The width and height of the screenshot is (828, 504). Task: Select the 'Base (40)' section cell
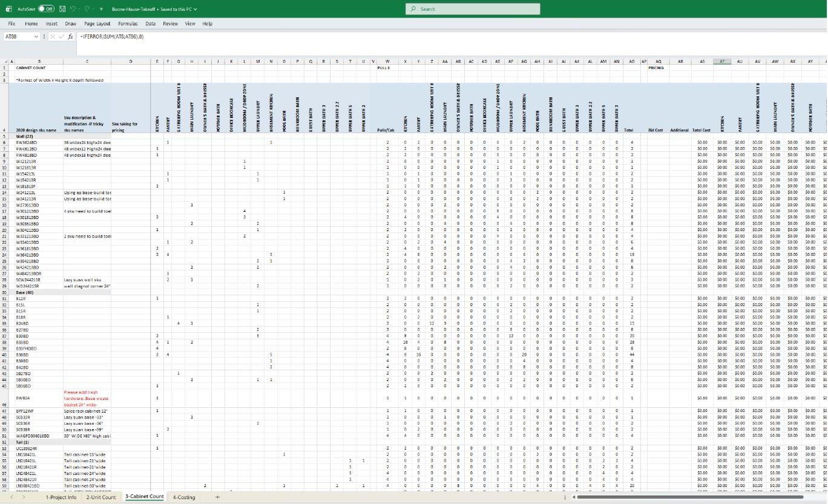[x=39, y=292]
